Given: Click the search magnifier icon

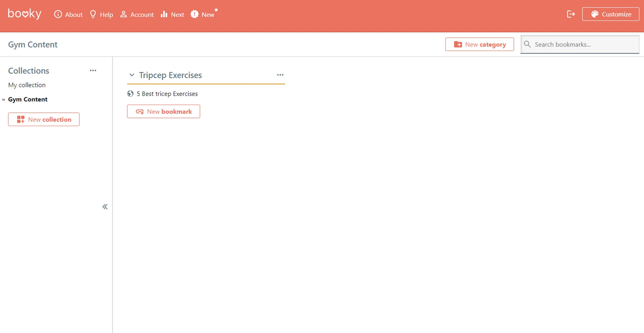Looking at the screenshot, I should tap(527, 44).
